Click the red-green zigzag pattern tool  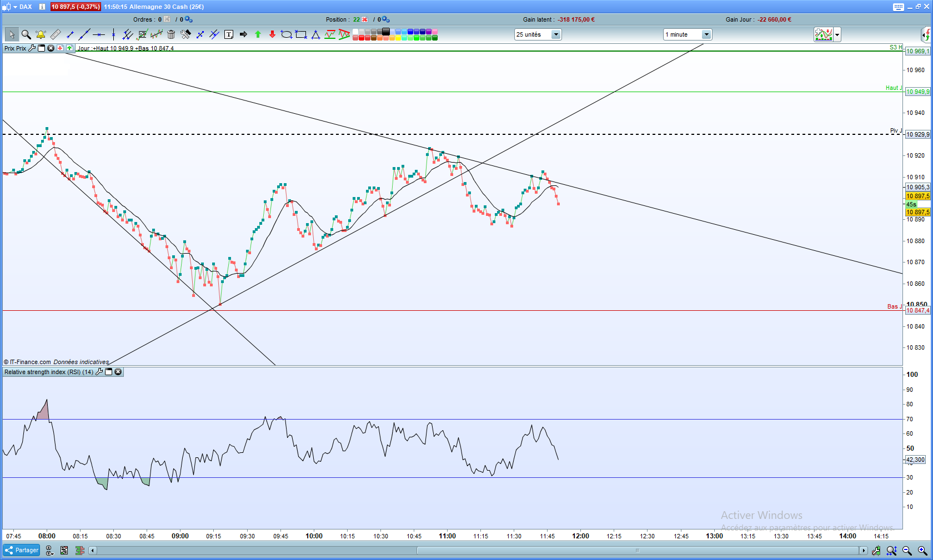click(330, 34)
